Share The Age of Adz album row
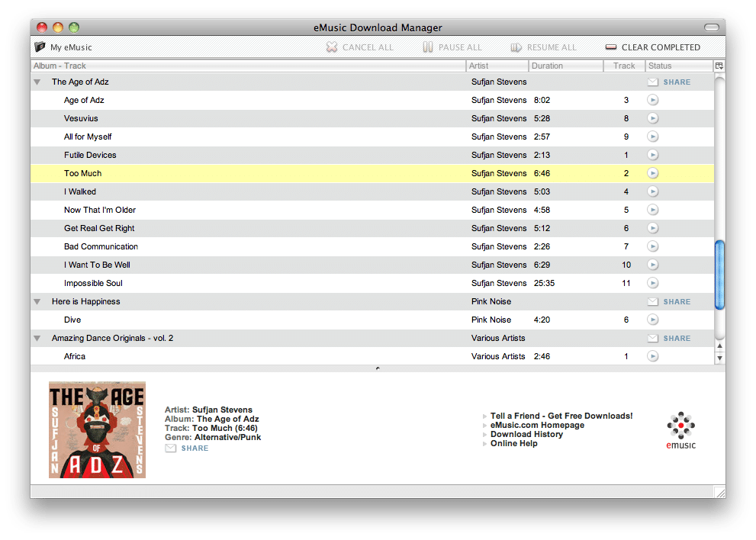This screenshot has width=756, height=540. (x=669, y=82)
